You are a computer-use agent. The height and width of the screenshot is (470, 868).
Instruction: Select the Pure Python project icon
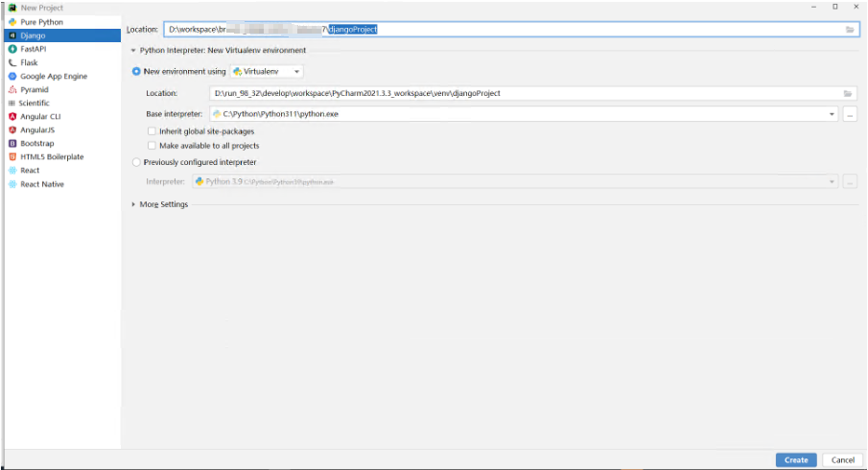(12, 22)
